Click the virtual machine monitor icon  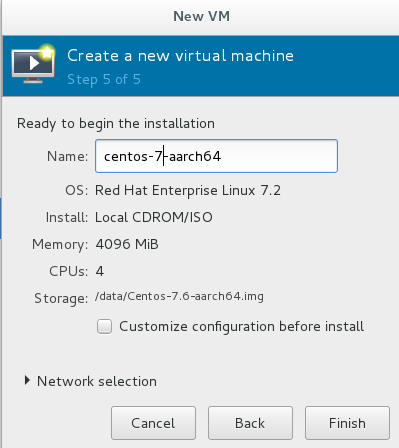(x=33, y=64)
